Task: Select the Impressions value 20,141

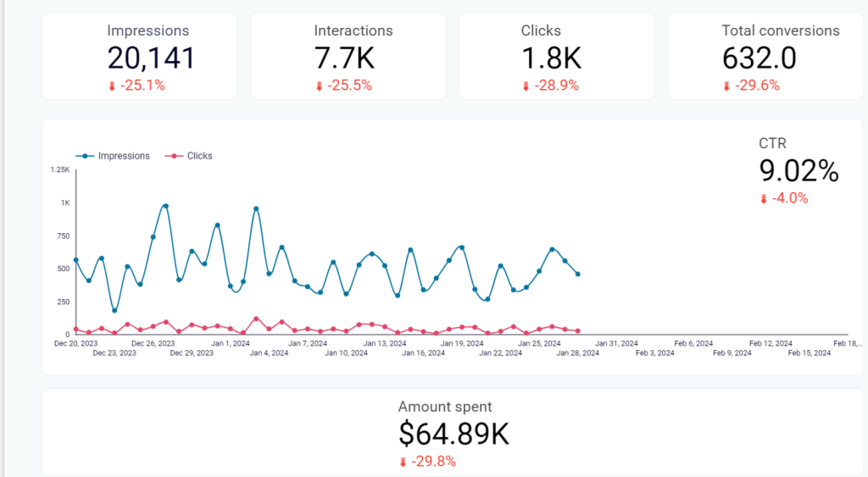Action: pos(151,58)
